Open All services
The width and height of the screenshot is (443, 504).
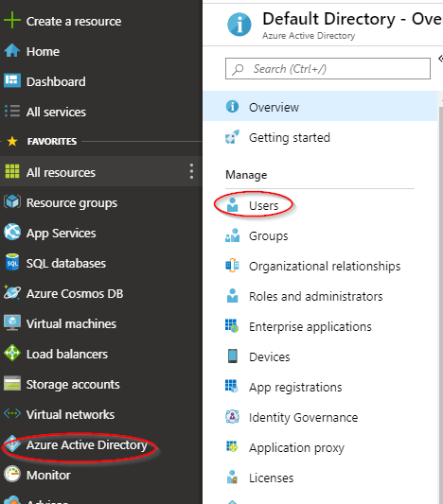56,112
